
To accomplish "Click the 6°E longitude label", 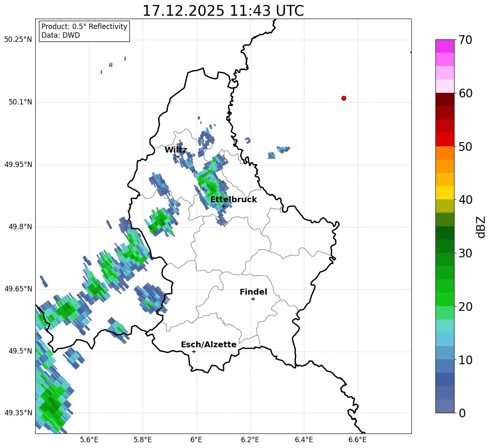I will (196, 440).
